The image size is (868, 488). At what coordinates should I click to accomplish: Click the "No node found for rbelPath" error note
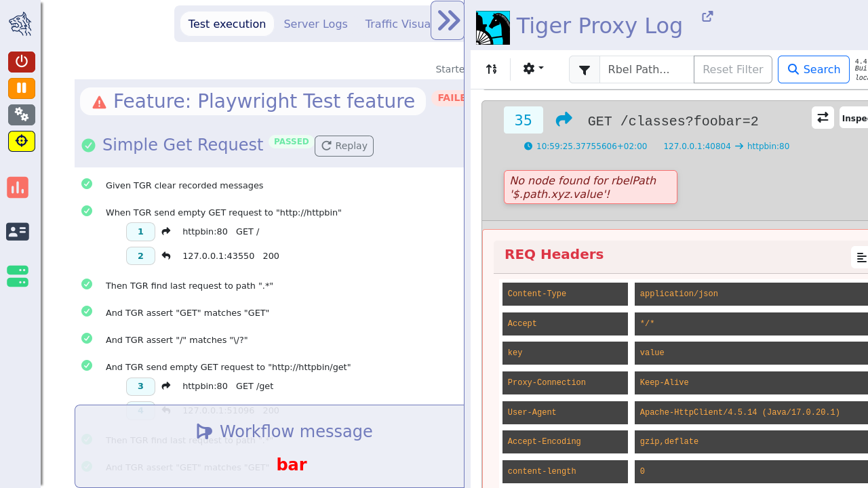coord(591,187)
